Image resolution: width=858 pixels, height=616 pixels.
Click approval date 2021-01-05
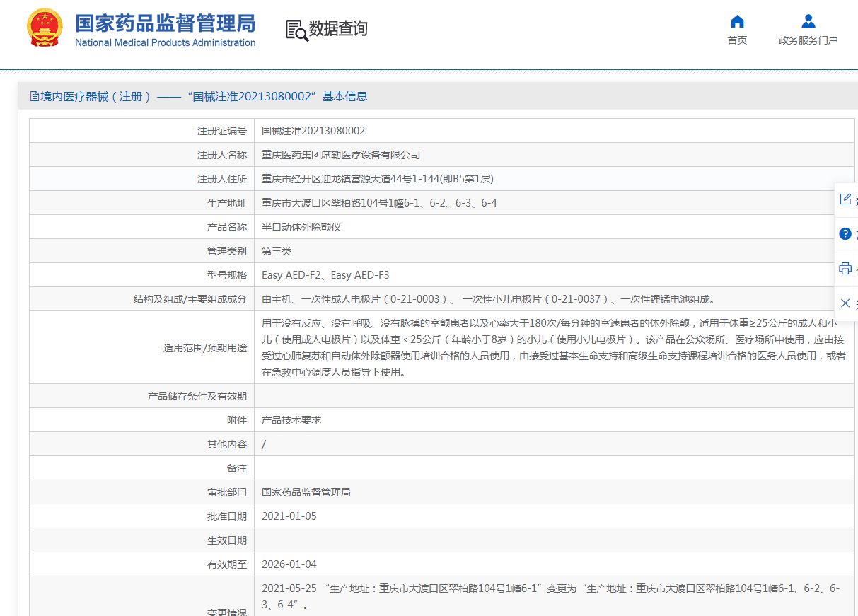(x=289, y=516)
